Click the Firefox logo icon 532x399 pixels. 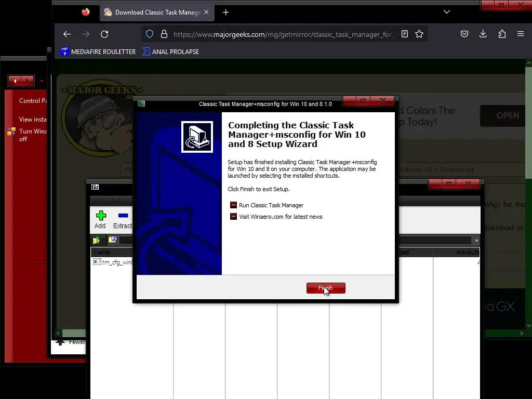(x=86, y=12)
